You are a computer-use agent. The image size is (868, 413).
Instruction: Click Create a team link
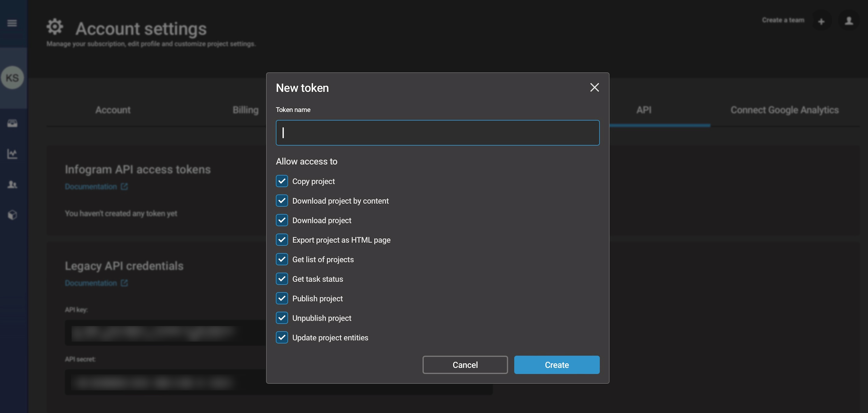[783, 20]
